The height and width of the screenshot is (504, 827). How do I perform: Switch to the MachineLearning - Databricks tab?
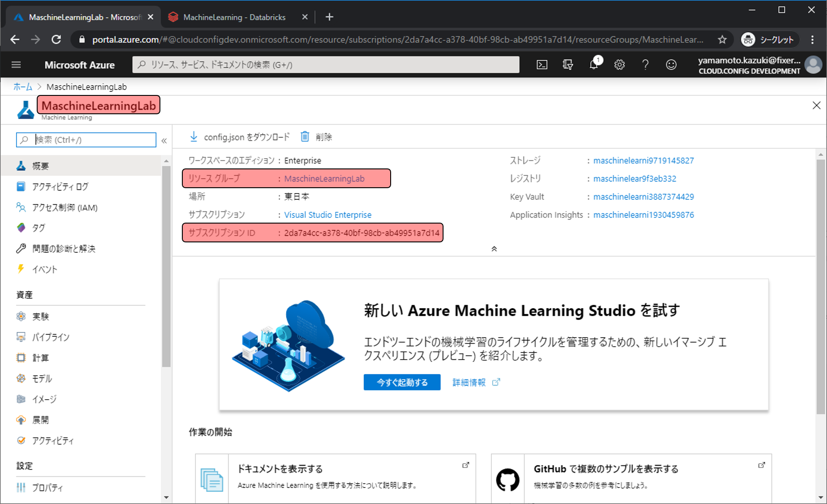click(234, 17)
